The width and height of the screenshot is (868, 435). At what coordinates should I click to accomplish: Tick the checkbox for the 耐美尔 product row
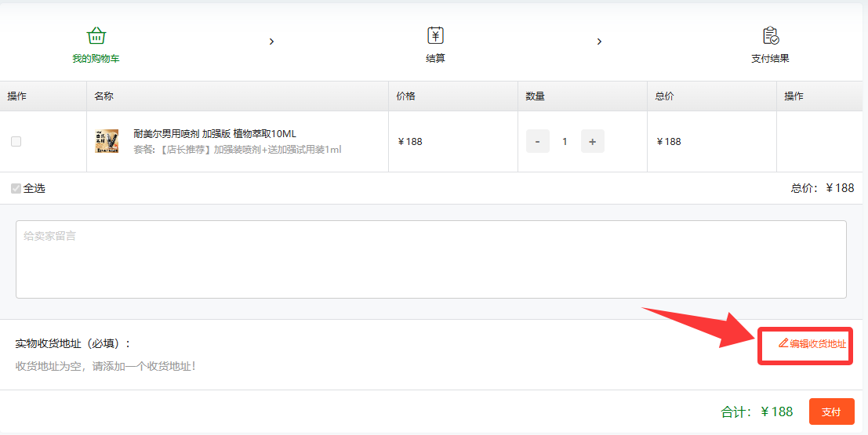16,141
